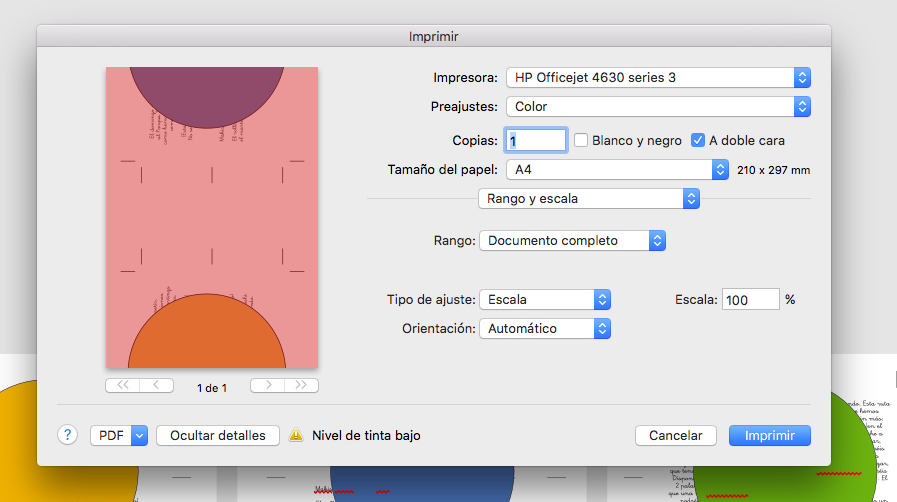Go to next preview page

pyautogui.click(x=268, y=385)
